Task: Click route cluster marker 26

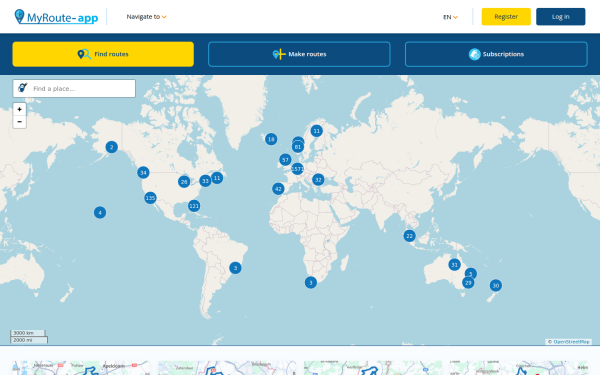Action: click(x=184, y=182)
